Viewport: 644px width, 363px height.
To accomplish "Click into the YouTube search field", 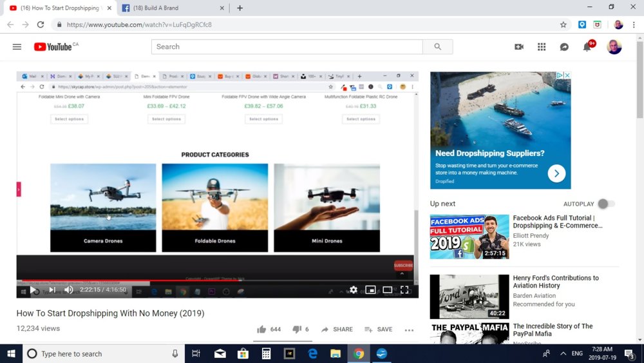I will (287, 47).
